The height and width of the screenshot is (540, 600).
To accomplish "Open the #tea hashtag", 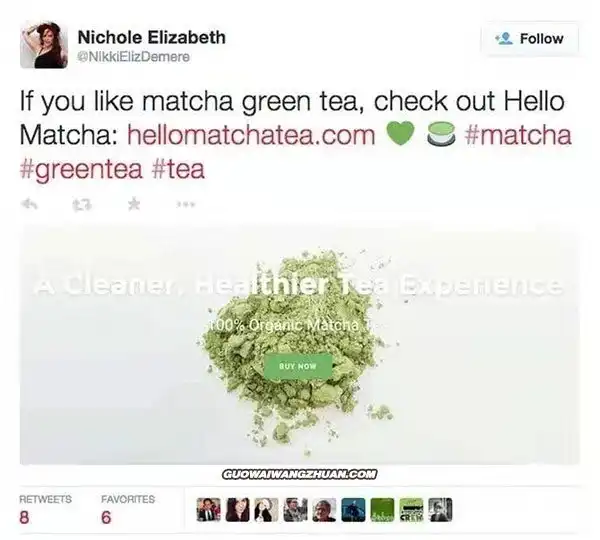I will click(x=178, y=169).
